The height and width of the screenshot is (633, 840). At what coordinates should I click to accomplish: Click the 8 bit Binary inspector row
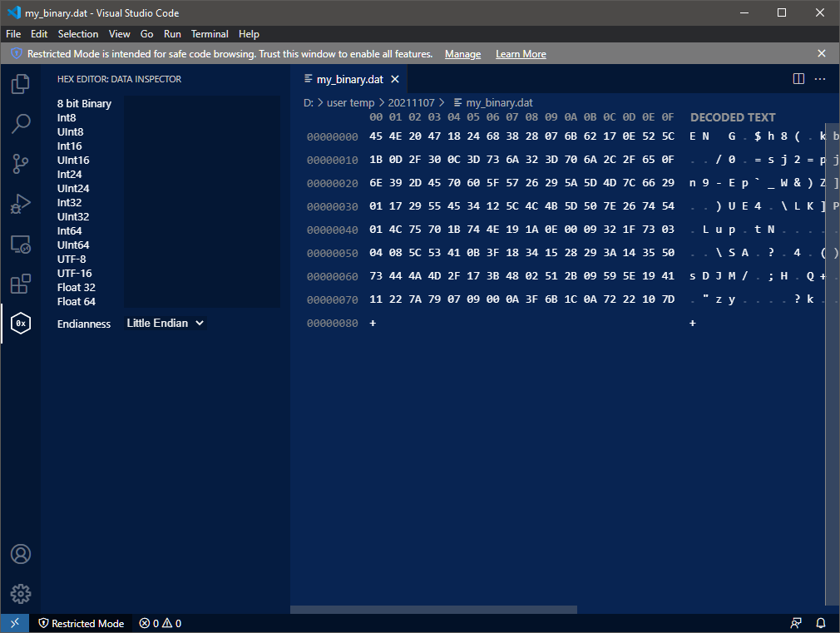(168, 103)
